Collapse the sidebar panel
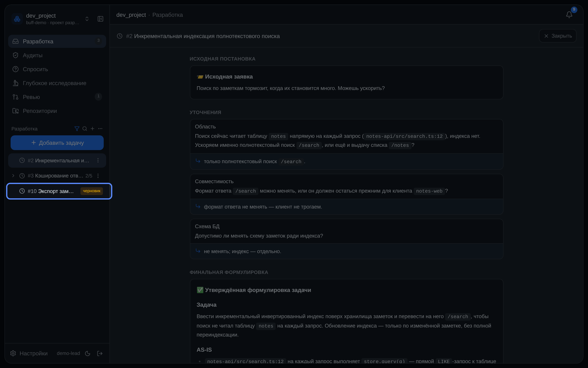Screen dimensions: 588x368 pyautogui.click(x=100, y=19)
